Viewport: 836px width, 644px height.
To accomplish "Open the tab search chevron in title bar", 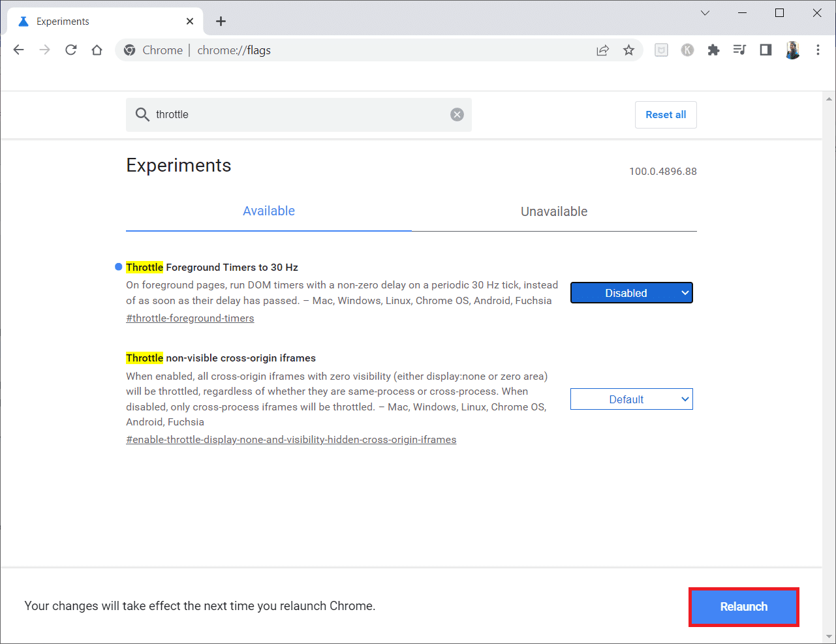I will coord(705,13).
